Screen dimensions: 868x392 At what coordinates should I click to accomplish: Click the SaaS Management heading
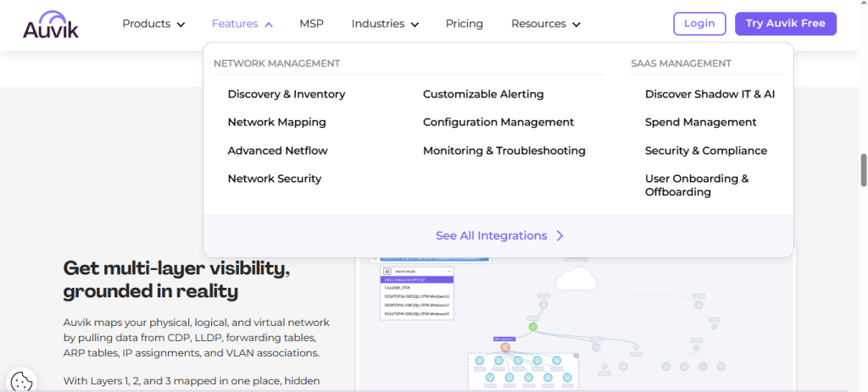[x=681, y=63]
